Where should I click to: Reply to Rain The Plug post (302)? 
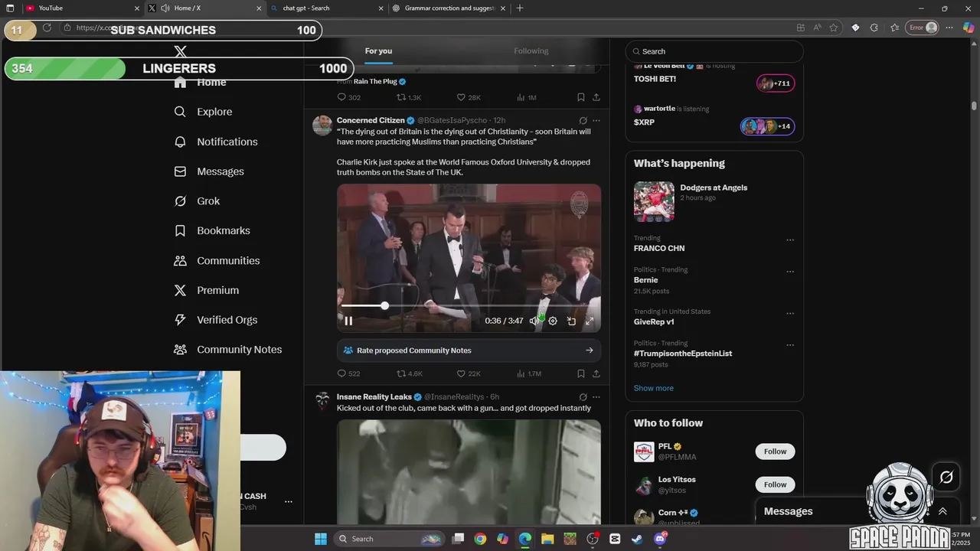coord(349,97)
